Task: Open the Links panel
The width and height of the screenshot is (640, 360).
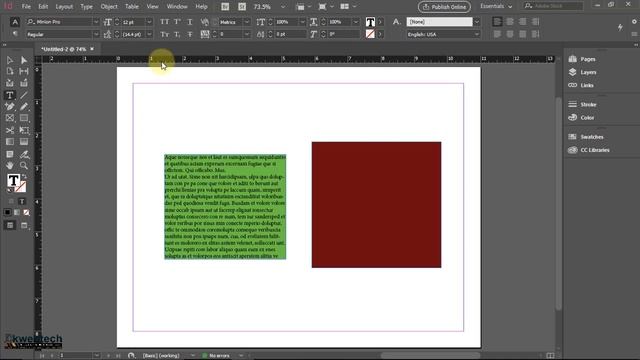Action: point(581,85)
